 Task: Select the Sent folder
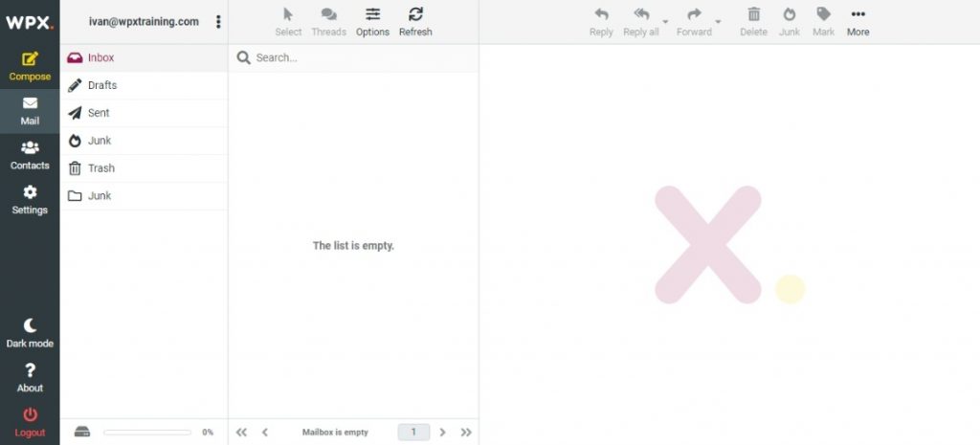(99, 113)
